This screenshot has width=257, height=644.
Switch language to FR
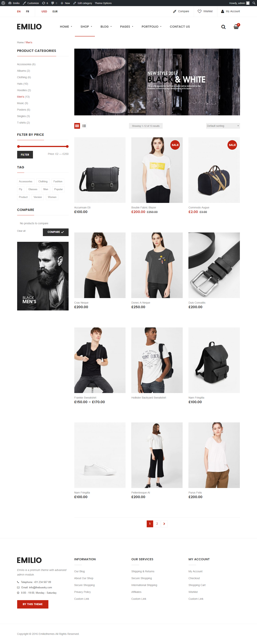coord(27,11)
